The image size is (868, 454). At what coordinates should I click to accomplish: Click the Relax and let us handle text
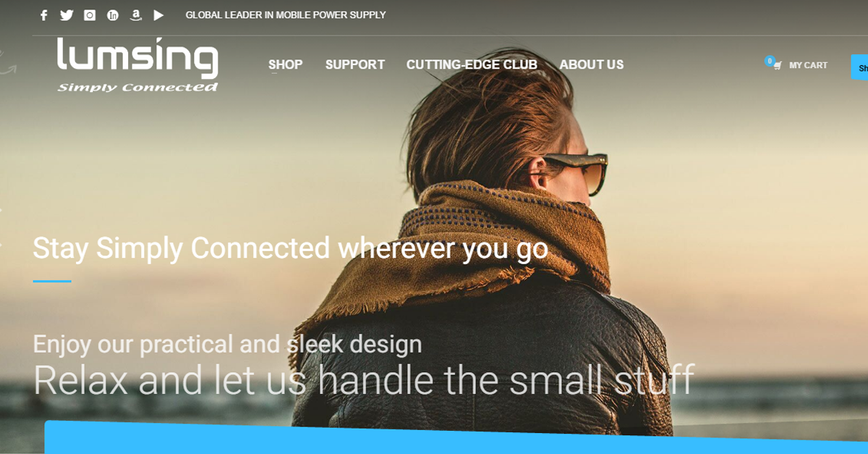[364, 379]
